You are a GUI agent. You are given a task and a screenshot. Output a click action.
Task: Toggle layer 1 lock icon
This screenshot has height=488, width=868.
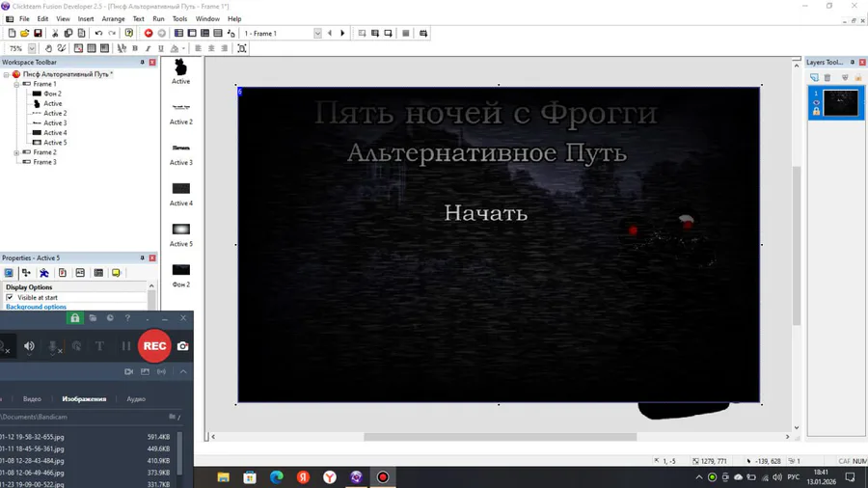tap(816, 111)
